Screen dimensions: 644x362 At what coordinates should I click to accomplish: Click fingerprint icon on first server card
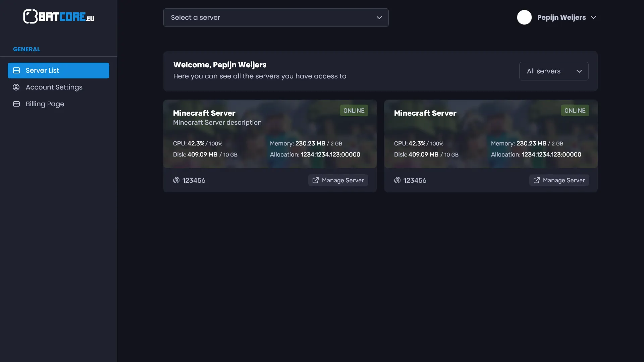click(x=176, y=180)
